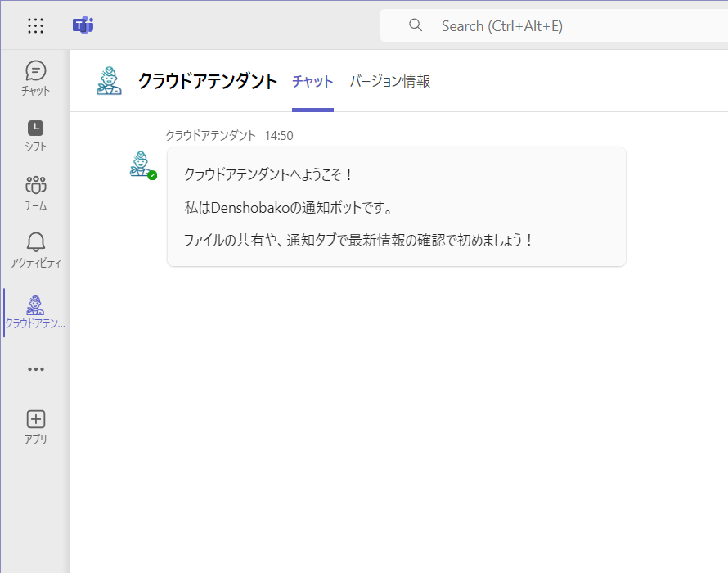The image size is (728, 573).
Task: Click the クラウドアテンダント page title
Action: point(208,81)
